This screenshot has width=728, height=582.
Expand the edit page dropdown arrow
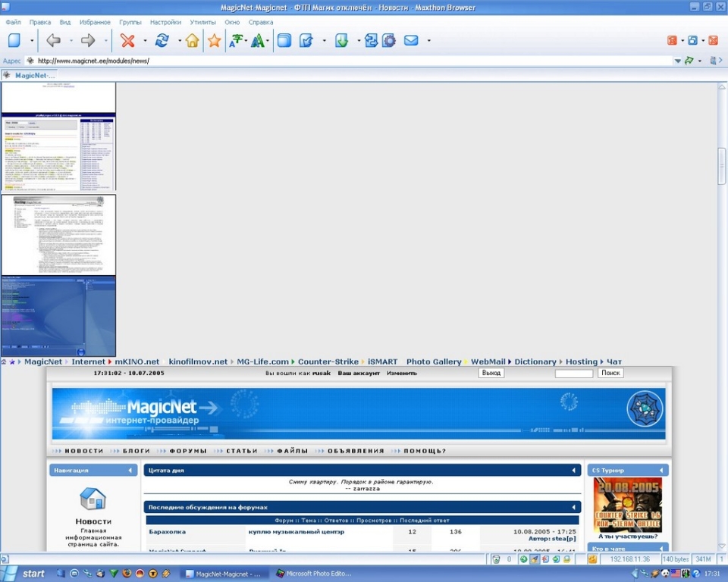tap(324, 41)
